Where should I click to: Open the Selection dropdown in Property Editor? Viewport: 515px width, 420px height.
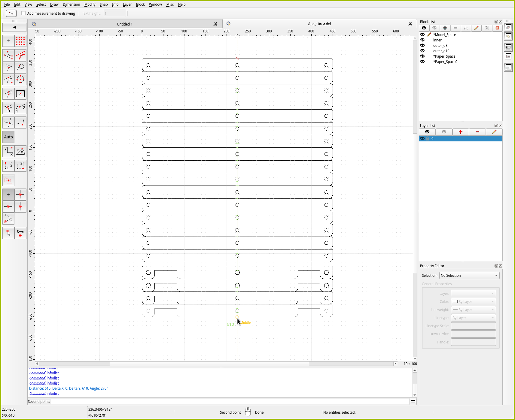click(469, 275)
